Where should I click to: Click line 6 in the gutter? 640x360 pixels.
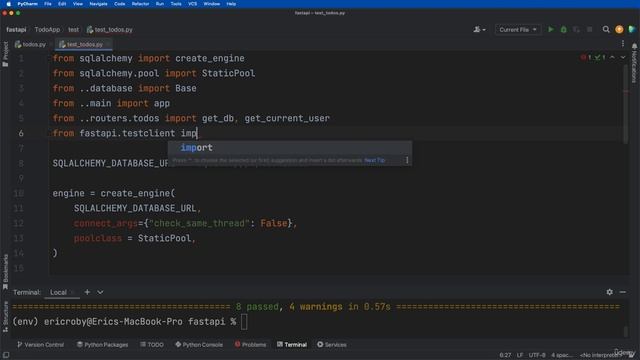point(21,133)
